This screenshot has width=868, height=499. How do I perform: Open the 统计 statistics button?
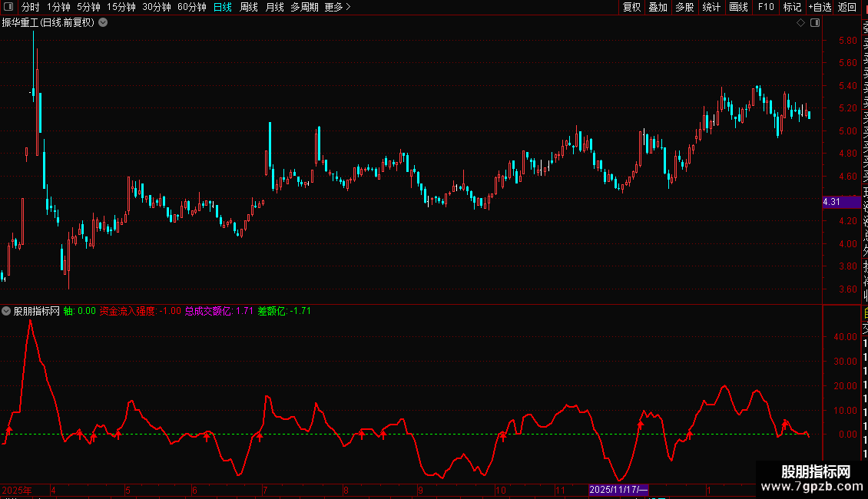coord(711,7)
